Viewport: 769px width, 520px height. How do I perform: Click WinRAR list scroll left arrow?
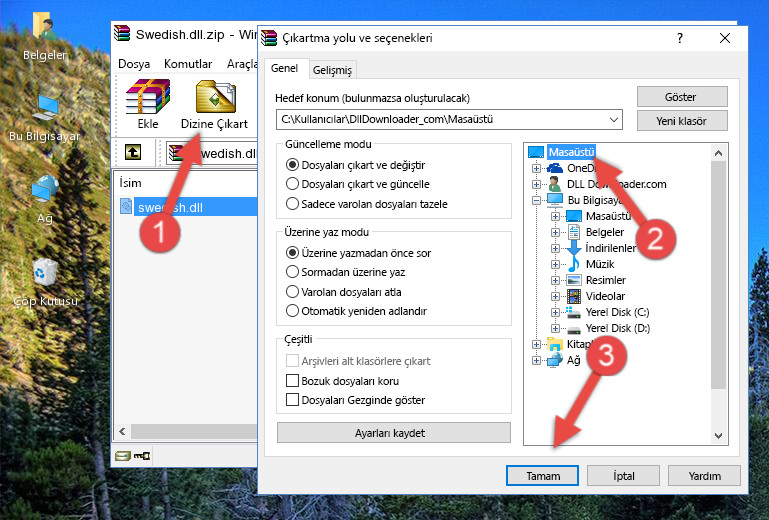[x=123, y=432]
